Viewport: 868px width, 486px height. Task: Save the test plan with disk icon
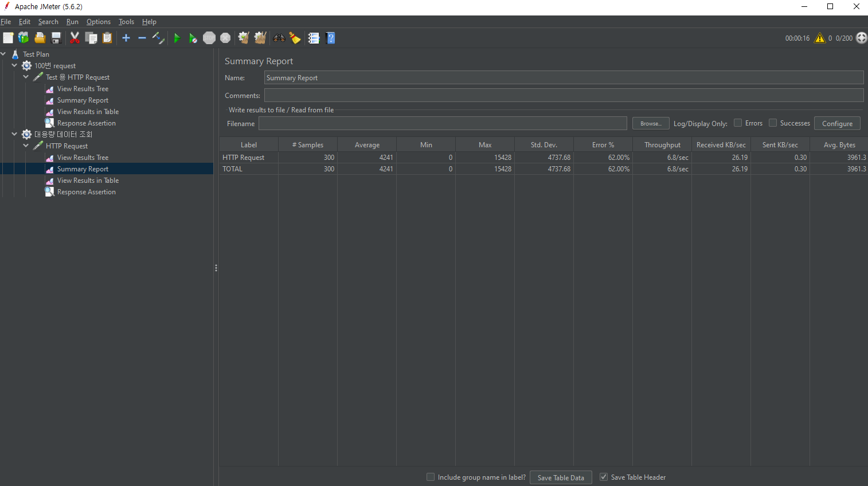(56, 38)
